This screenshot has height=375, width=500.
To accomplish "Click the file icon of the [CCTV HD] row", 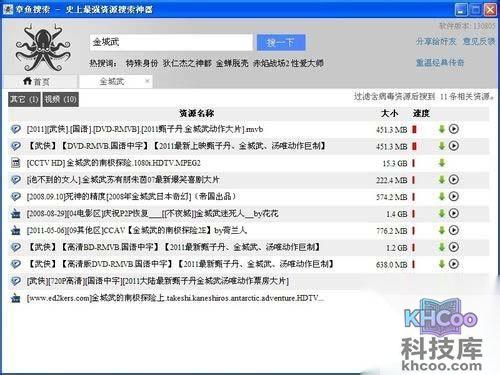I will click(x=16, y=163).
